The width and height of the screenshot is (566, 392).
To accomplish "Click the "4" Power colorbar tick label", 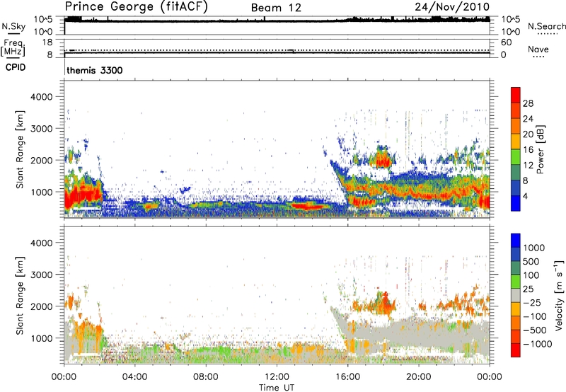I will (x=526, y=197).
